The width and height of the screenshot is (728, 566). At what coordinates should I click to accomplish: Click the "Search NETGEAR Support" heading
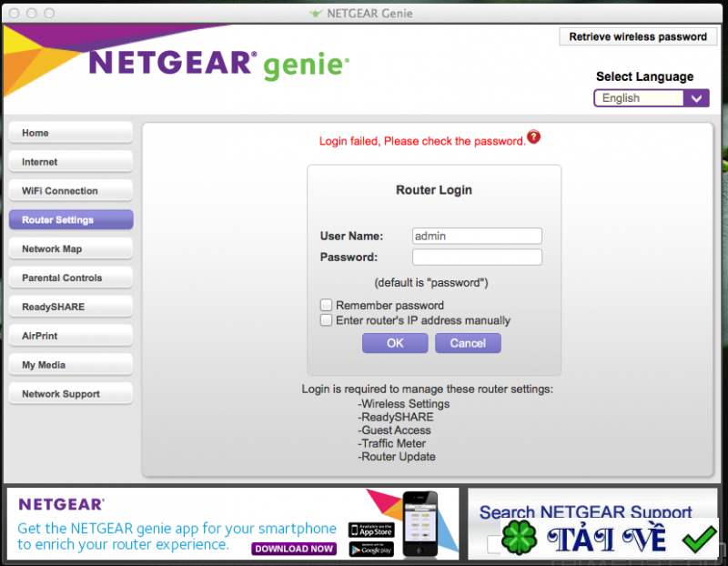pyautogui.click(x=585, y=511)
